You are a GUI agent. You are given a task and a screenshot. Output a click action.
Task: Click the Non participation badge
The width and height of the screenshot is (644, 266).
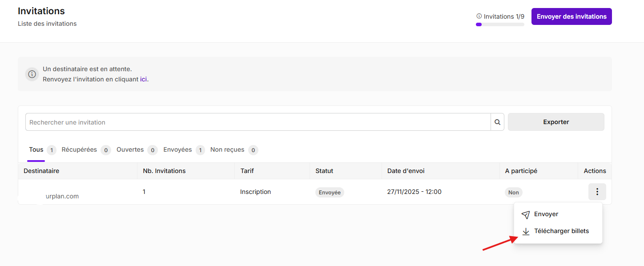coord(514,193)
